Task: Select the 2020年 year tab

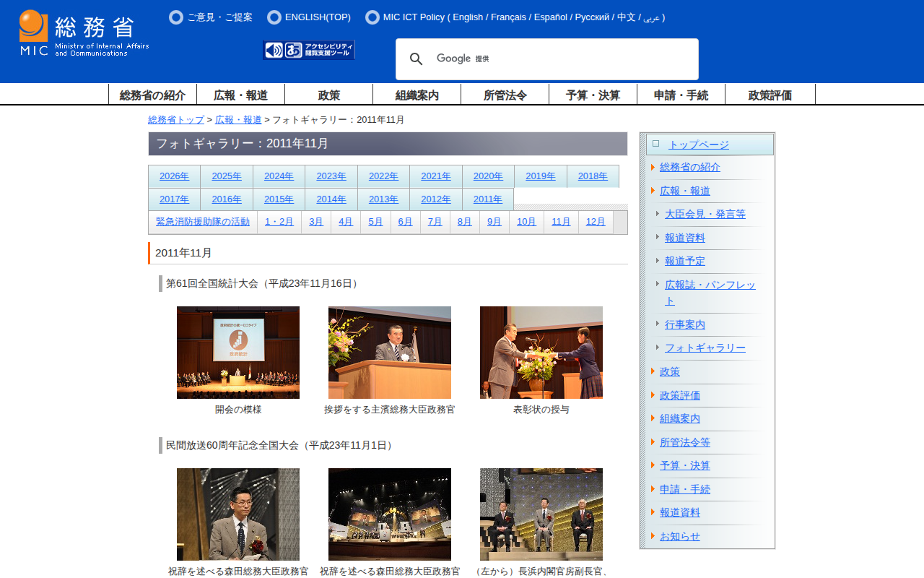Action: [x=488, y=176]
